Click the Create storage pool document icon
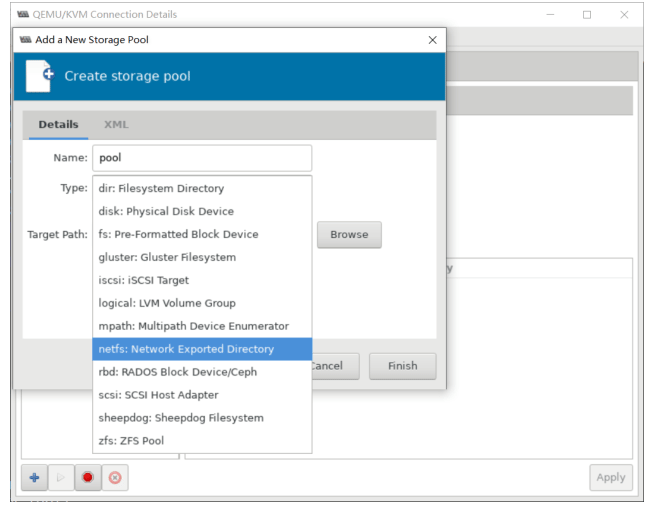647x510 pixels. [x=40, y=76]
